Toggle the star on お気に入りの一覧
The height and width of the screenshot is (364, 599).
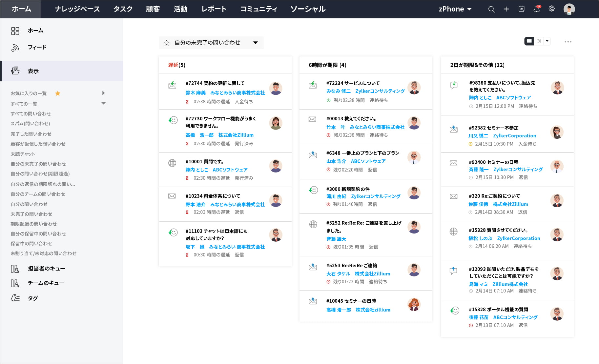[x=58, y=93]
